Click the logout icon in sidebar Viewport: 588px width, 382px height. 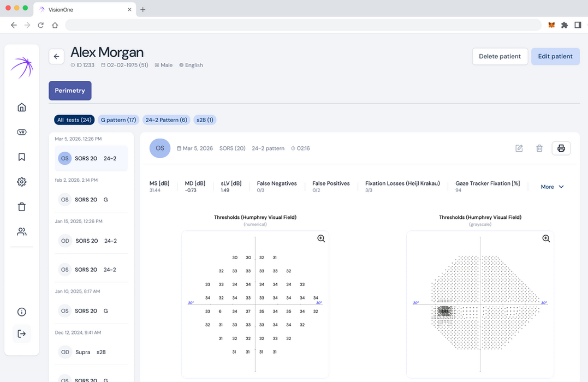click(22, 333)
